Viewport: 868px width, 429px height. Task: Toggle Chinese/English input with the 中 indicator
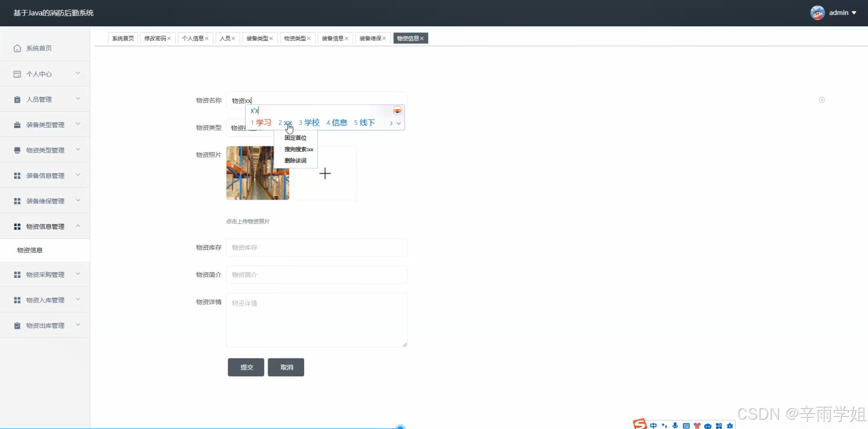point(653,425)
